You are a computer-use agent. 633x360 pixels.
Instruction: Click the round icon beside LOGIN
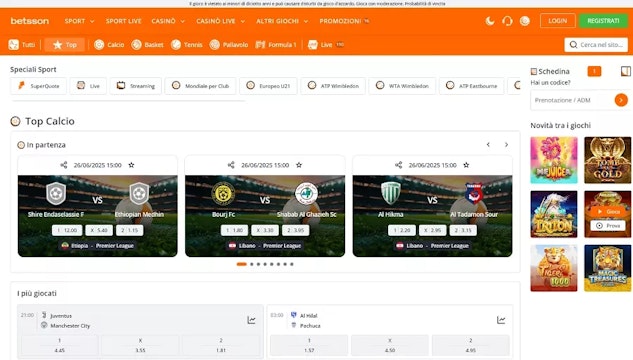click(524, 21)
